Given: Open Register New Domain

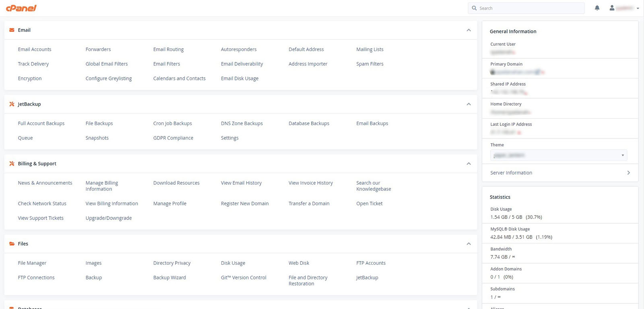Looking at the screenshot, I should pyautogui.click(x=244, y=204).
